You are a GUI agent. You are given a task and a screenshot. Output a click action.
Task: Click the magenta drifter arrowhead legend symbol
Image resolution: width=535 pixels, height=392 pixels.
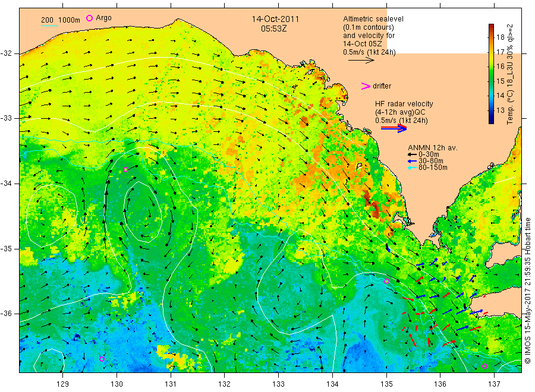[x=366, y=86]
